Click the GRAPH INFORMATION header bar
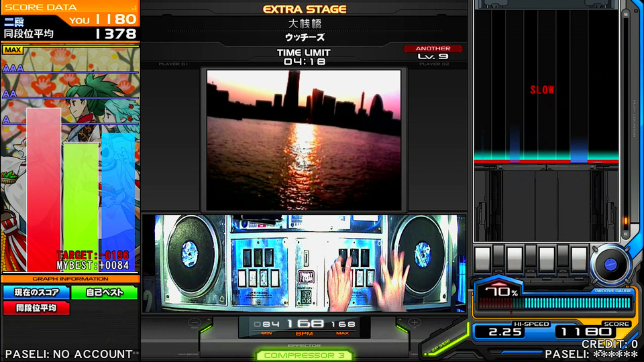The height and width of the screenshot is (362, 644). point(70,279)
